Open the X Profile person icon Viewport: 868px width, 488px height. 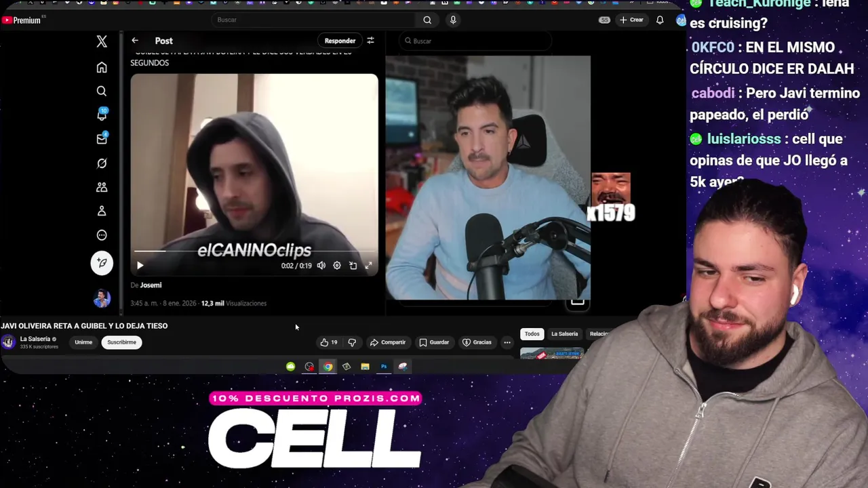click(102, 211)
